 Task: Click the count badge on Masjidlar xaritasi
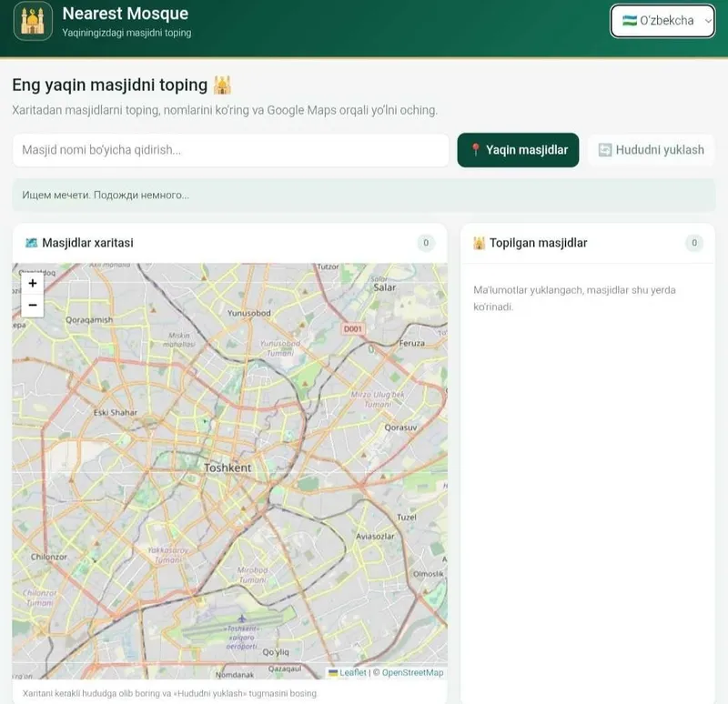pyautogui.click(x=426, y=243)
